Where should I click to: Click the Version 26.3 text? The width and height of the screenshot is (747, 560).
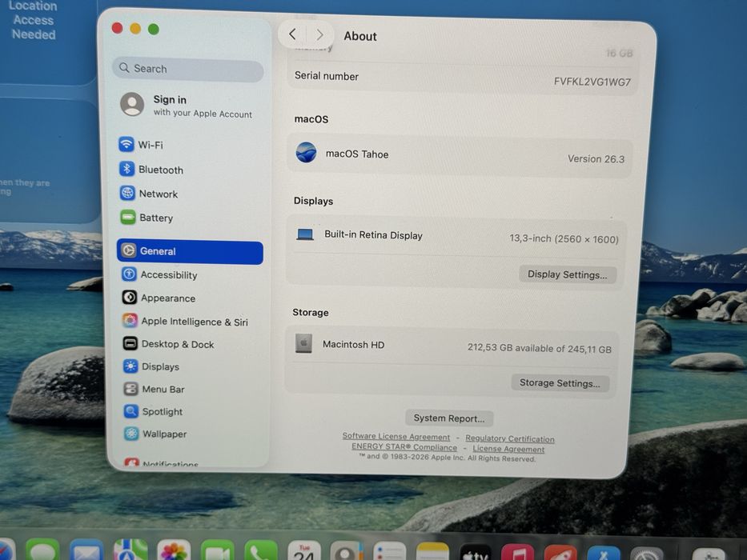point(596,158)
